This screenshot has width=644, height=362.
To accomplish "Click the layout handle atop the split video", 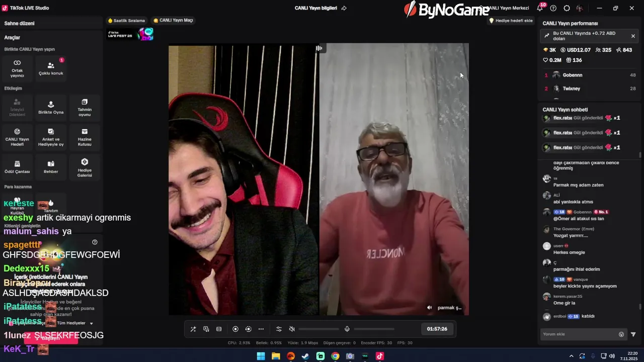I will [x=319, y=48].
